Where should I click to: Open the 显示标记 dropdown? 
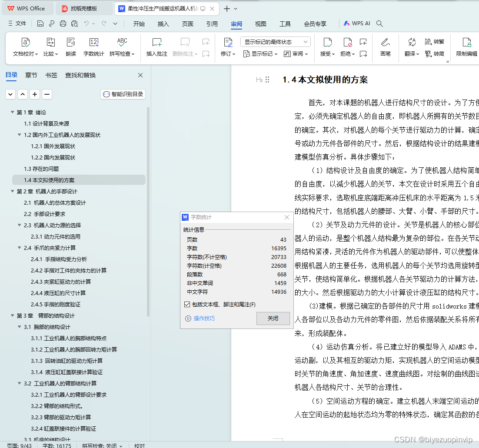260,54
